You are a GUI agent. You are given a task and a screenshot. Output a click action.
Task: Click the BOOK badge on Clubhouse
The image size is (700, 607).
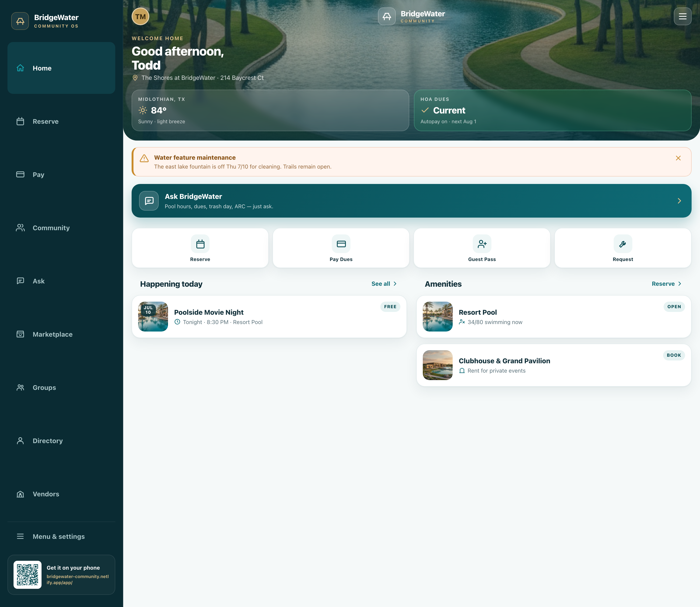tap(674, 355)
